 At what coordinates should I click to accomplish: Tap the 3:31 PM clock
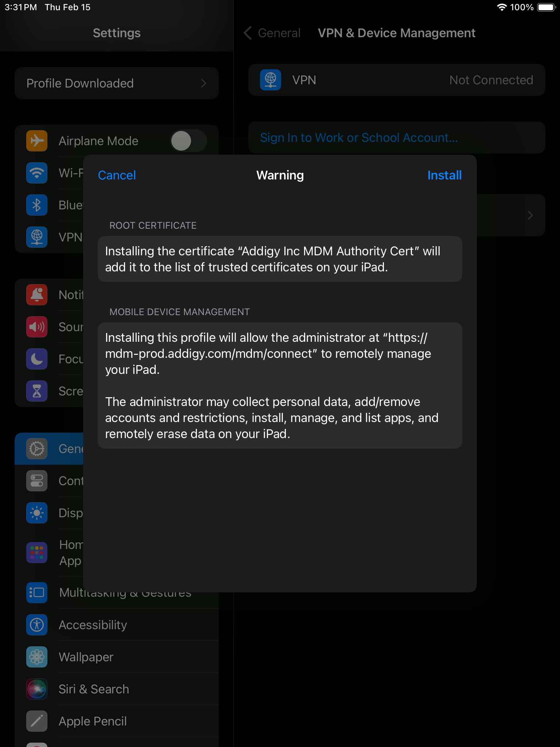(x=21, y=7)
